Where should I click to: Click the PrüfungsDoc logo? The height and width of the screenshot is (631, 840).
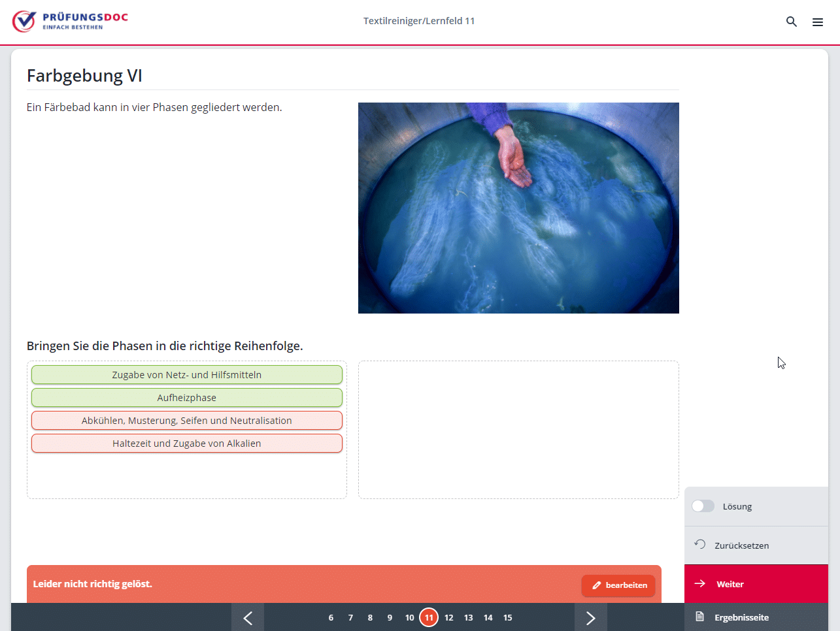click(70, 21)
